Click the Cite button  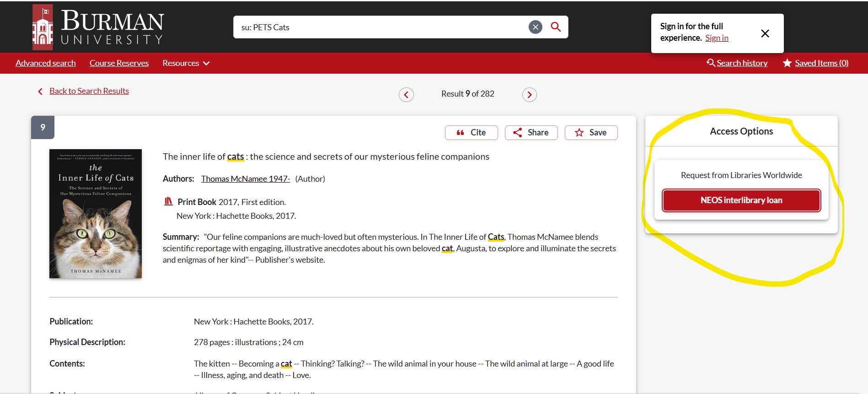pos(471,133)
